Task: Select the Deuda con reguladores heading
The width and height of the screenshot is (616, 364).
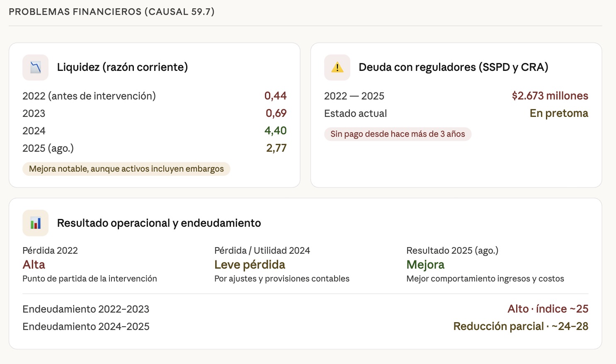Action: (453, 67)
